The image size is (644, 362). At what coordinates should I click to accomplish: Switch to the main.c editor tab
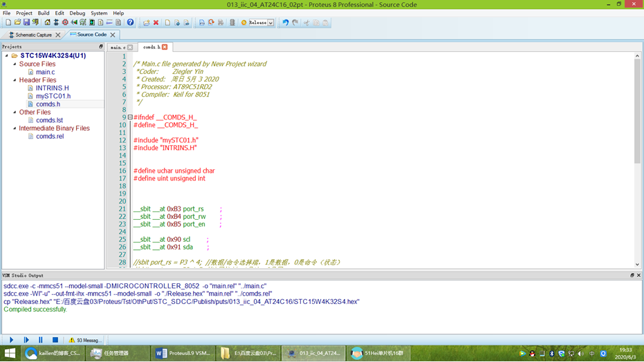click(118, 47)
